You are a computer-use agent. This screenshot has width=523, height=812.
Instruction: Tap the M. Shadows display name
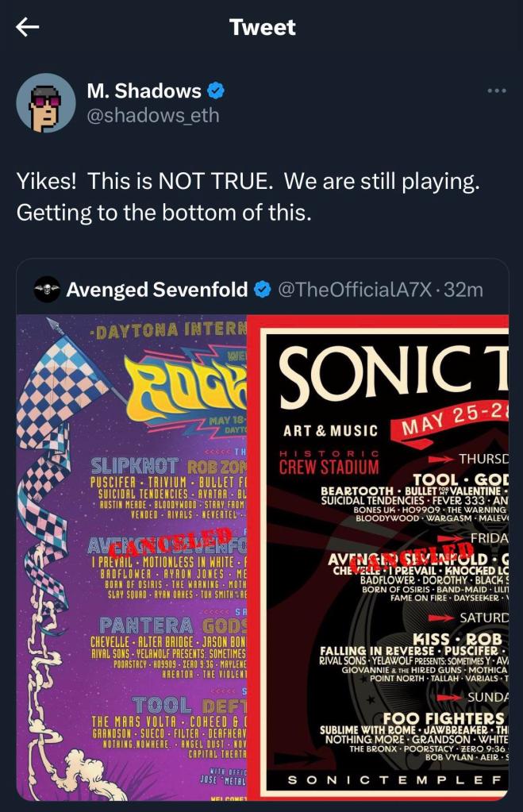(145, 91)
